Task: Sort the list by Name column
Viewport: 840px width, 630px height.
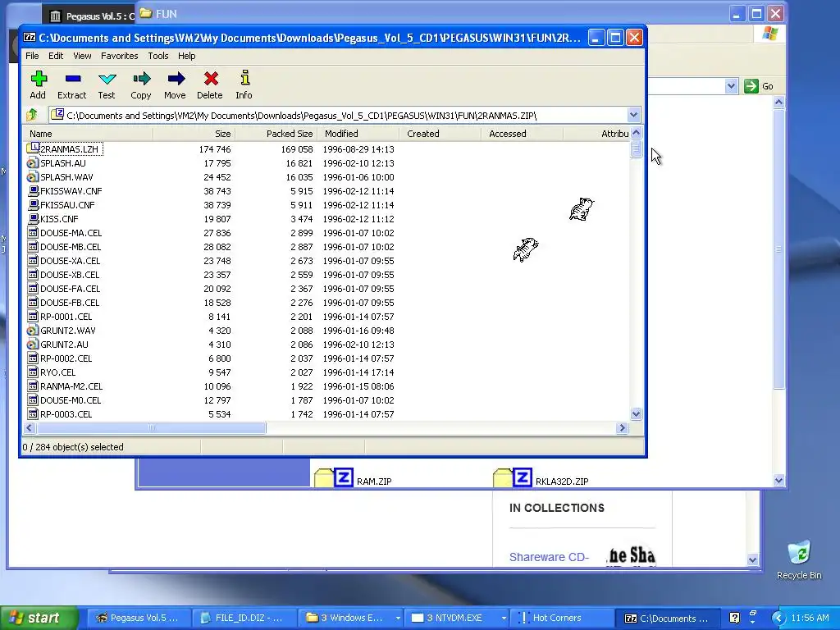Action: click(x=89, y=134)
